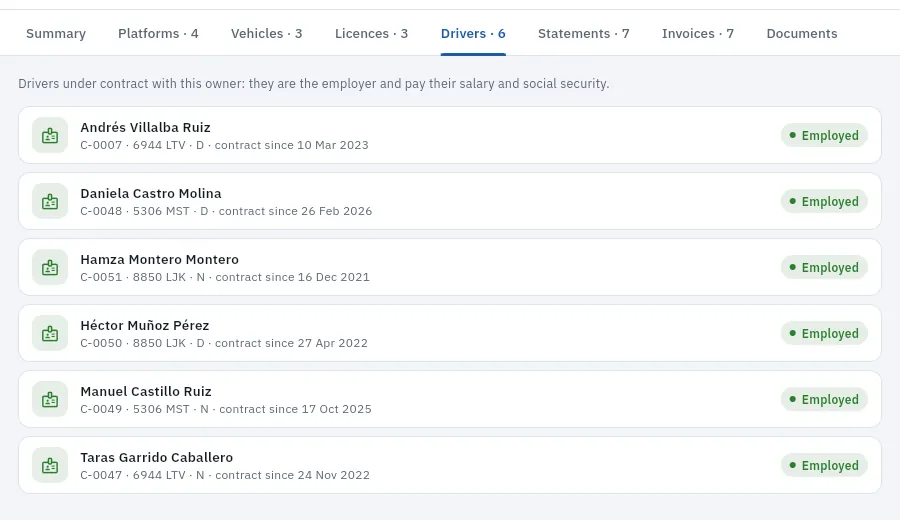This screenshot has width=900, height=520.
Task: Click the ID badge icon for Hamza Montero Montero
Action: click(50, 267)
